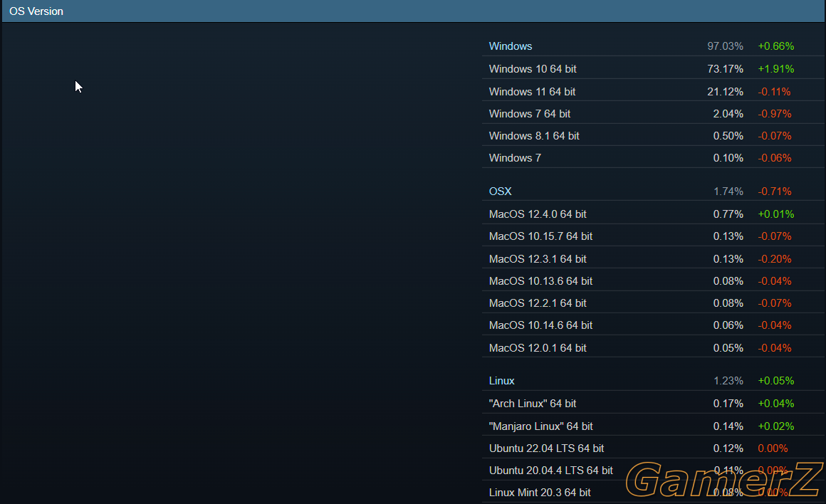The height and width of the screenshot is (504, 826).
Task: Open the Linux category link
Action: 501,381
